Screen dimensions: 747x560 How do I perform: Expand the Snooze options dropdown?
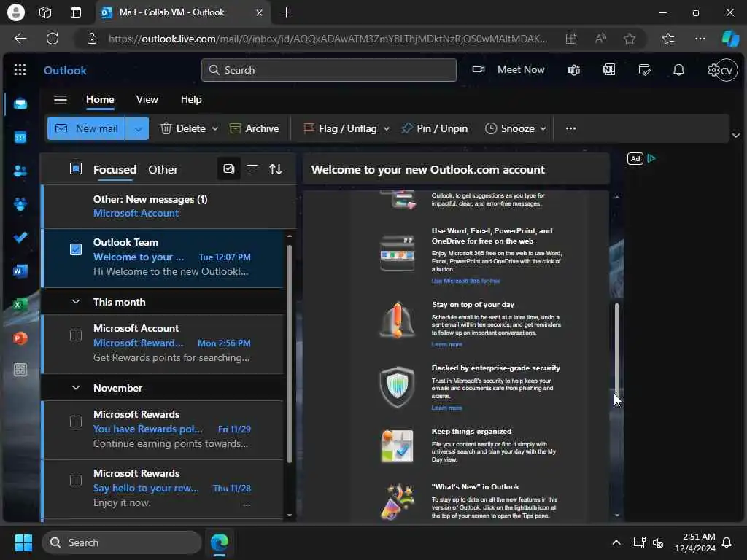543,128
